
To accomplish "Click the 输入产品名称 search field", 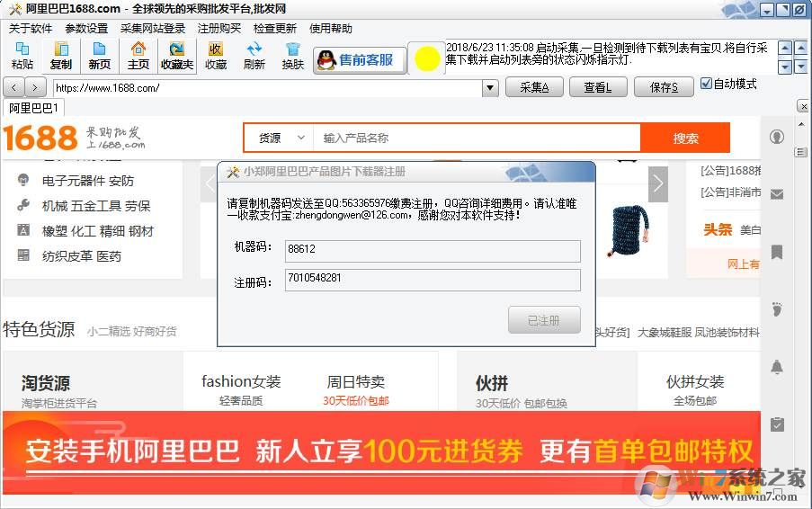I will point(477,138).
